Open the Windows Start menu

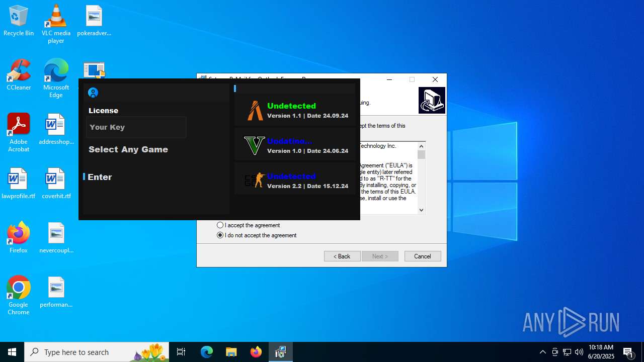tap(12, 352)
